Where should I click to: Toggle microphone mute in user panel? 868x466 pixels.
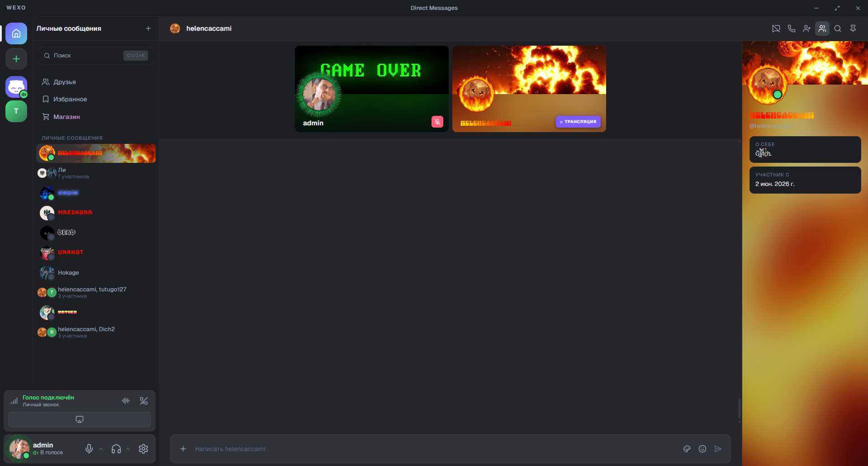pyautogui.click(x=89, y=449)
